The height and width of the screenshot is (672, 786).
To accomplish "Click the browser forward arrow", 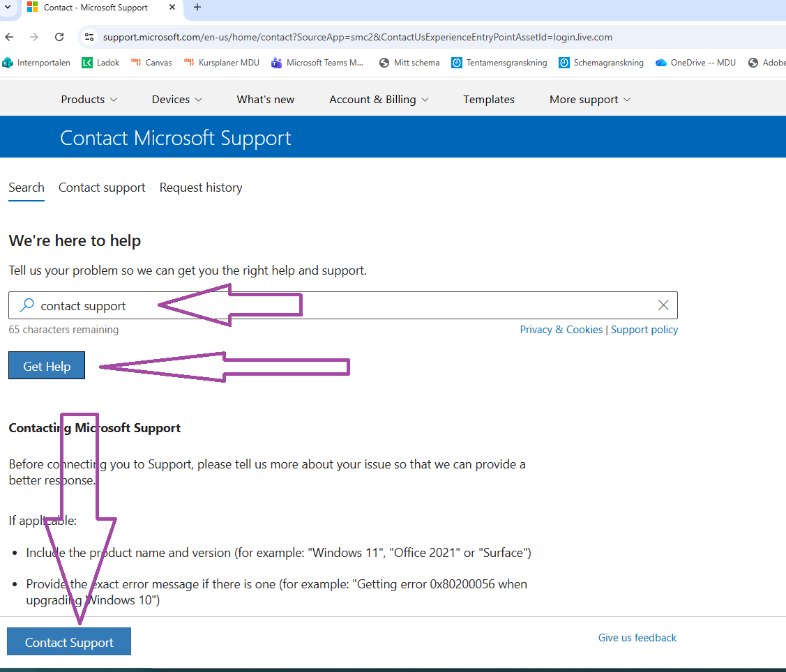I will [x=34, y=37].
